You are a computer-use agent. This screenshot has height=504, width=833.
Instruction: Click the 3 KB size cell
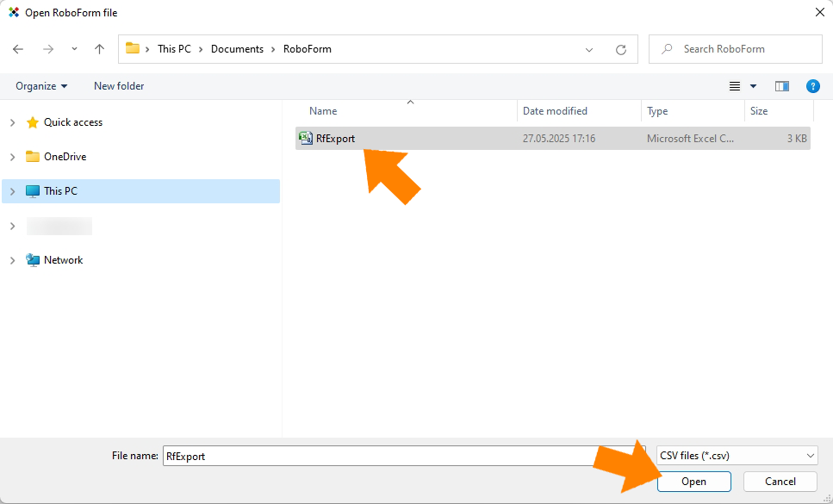pos(797,139)
